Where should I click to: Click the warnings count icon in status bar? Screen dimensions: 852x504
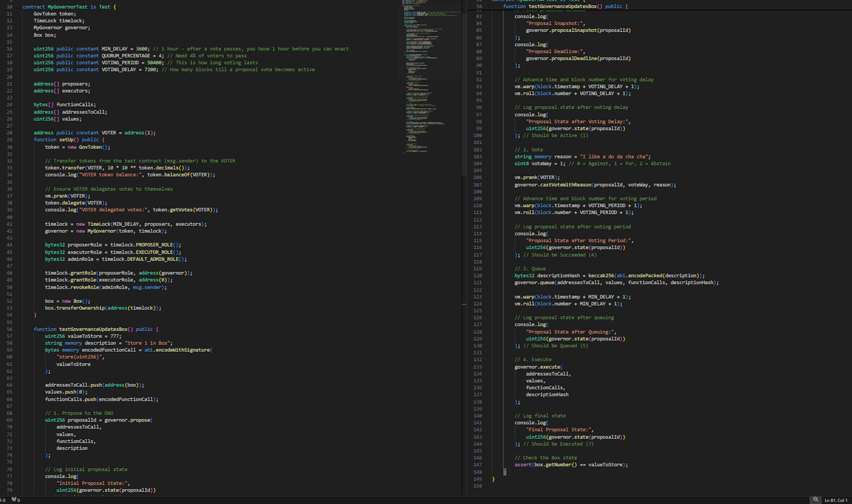(2, 500)
